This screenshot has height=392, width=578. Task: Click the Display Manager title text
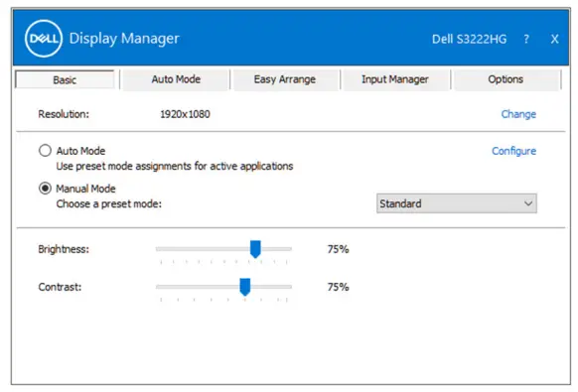pyautogui.click(x=124, y=39)
